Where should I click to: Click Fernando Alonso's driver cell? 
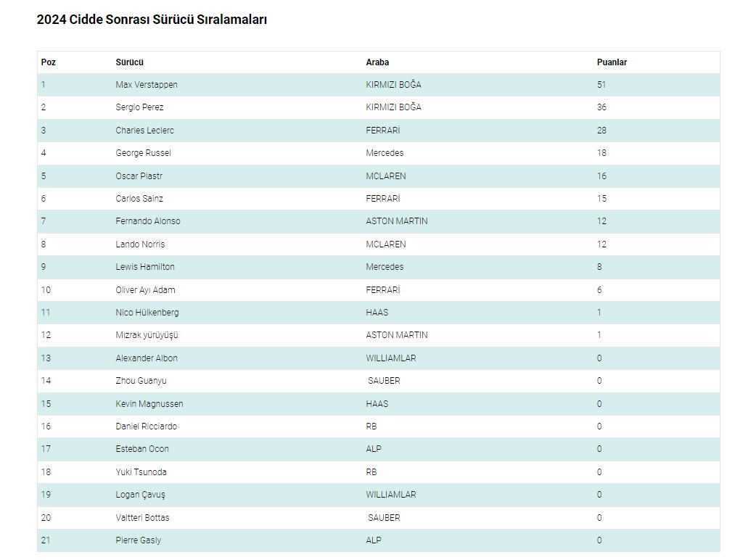148,221
